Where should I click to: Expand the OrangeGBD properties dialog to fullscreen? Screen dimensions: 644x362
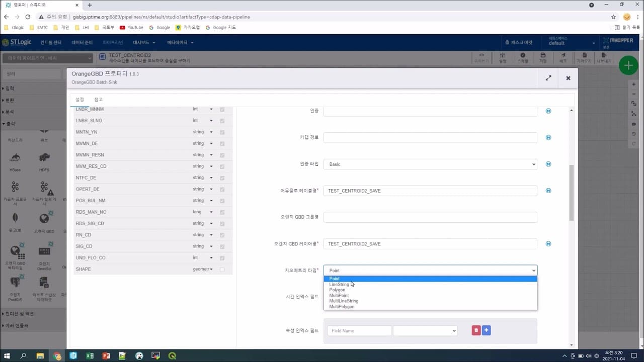point(548,78)
